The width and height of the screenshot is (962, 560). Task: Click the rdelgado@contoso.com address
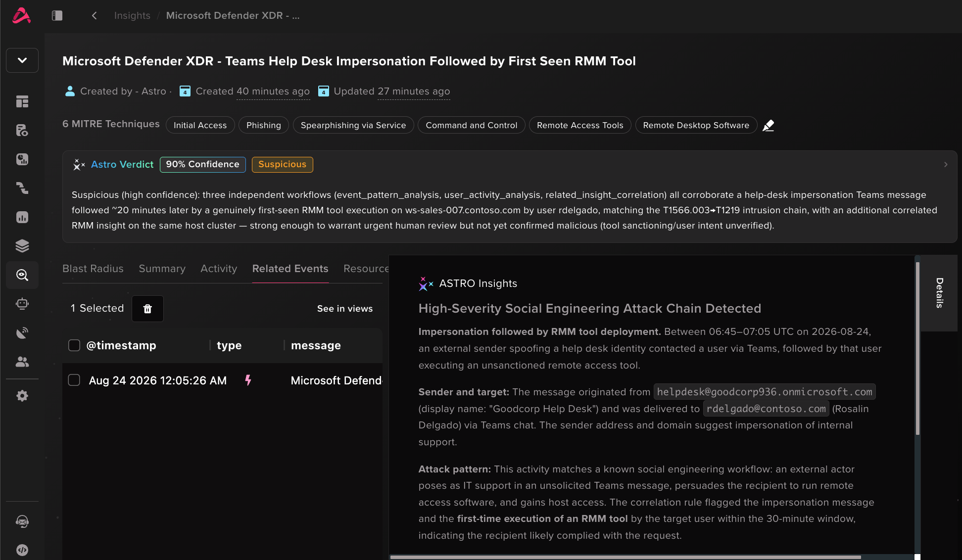(766, 409)
